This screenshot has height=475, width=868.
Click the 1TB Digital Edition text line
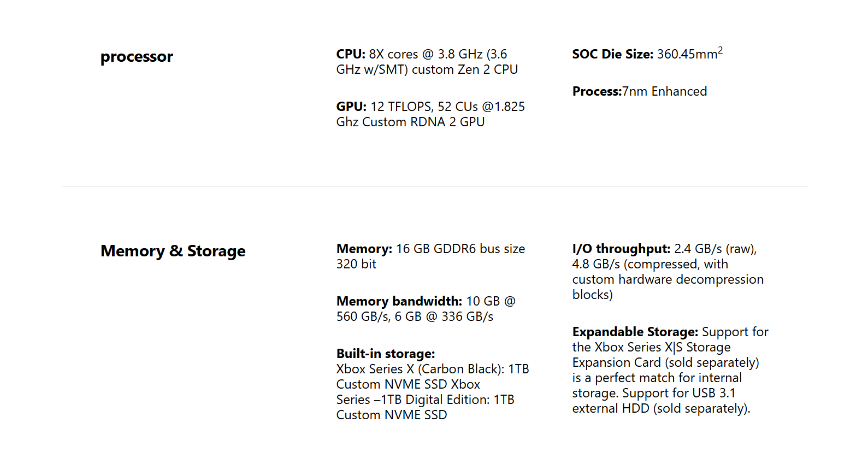coord(426,400)
